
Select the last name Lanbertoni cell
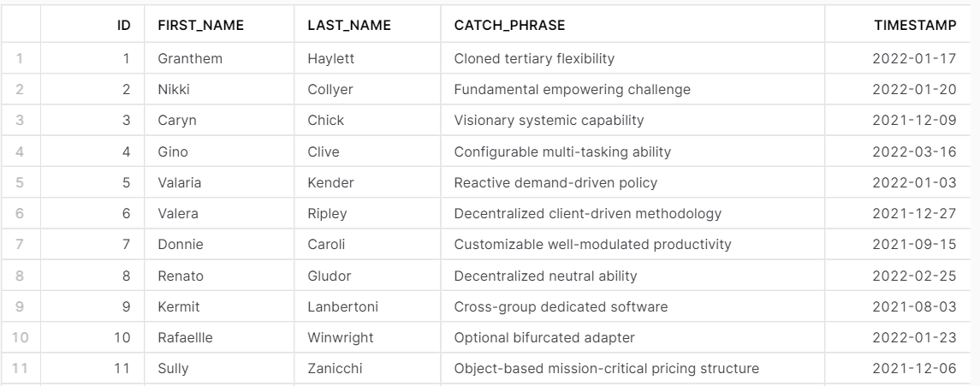pos(338,306)
